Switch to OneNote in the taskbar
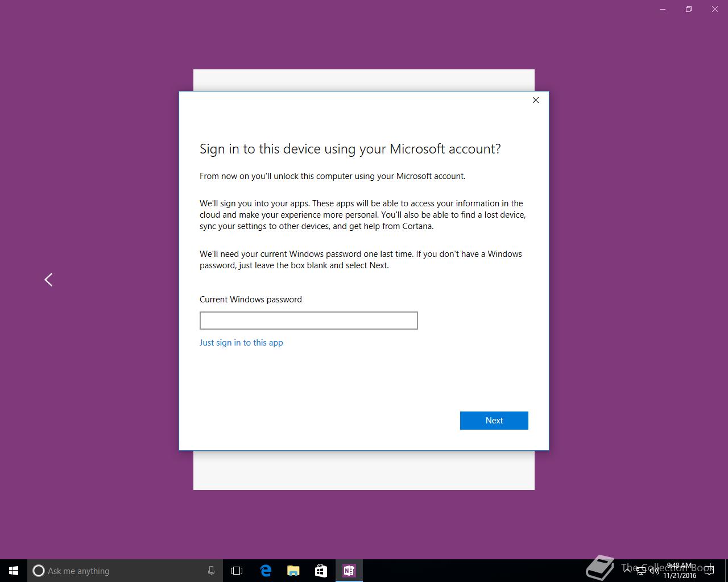 [x=349, y=571]
